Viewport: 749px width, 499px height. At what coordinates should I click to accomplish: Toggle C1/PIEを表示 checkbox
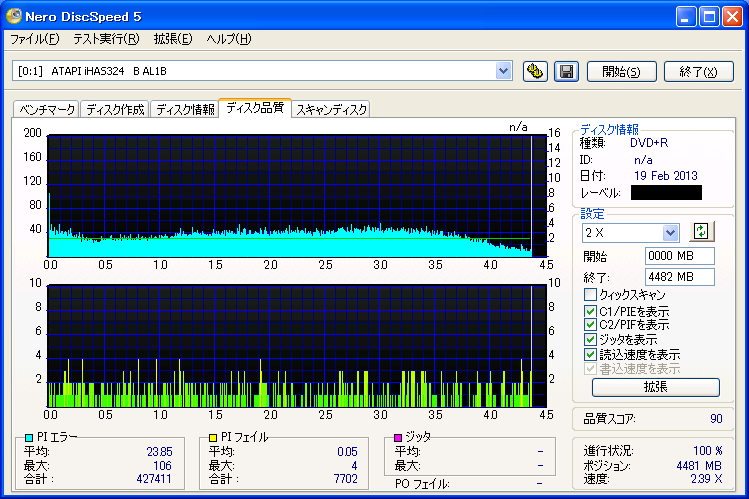pos(590,311)
